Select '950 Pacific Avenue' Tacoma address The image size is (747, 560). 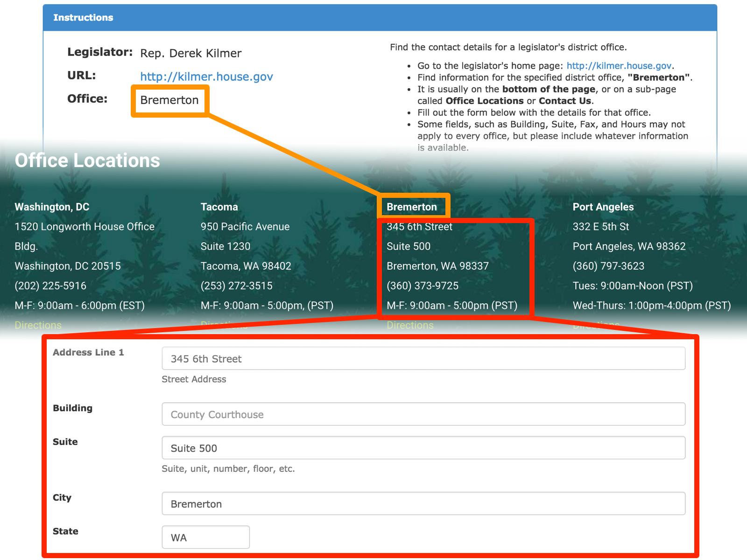[245, 227]
